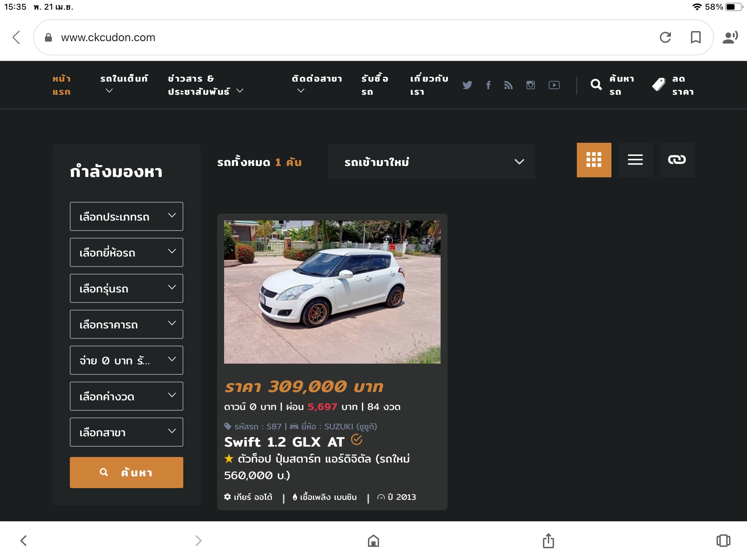This screenshot has height=560, width=747.
Task: Reload the page with refresh icon
Action: pos(665,37)
